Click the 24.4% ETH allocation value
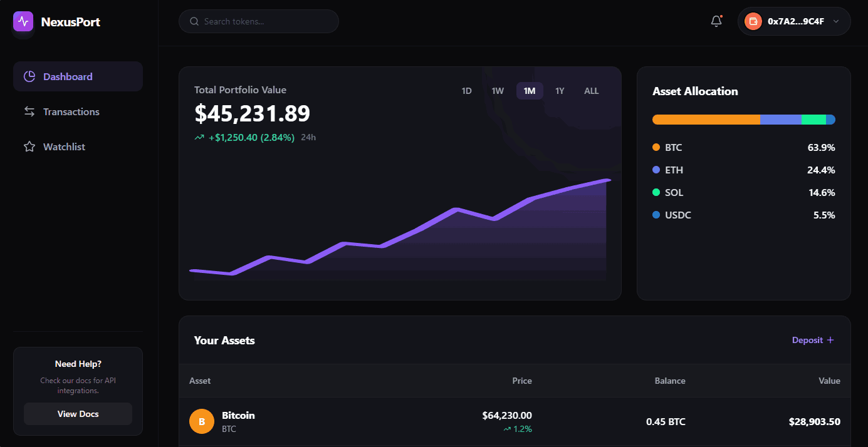Screen dimensions: 868x447 point(822,170)
